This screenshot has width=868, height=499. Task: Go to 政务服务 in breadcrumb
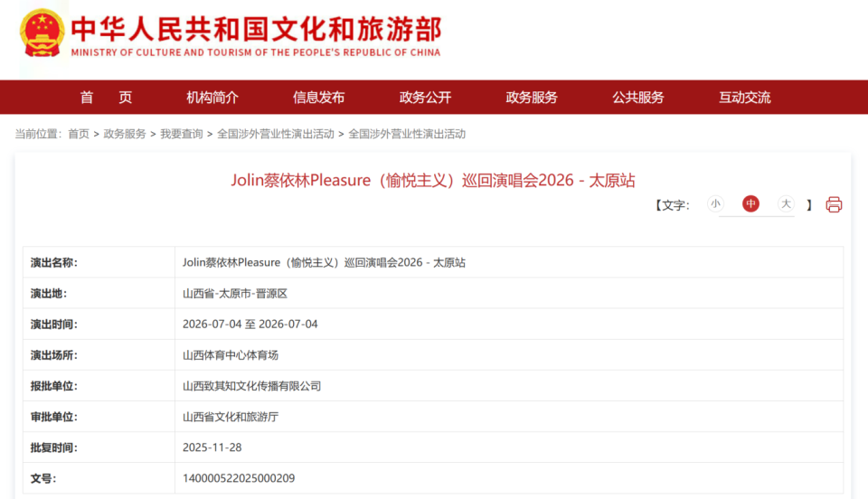(125, 134)
